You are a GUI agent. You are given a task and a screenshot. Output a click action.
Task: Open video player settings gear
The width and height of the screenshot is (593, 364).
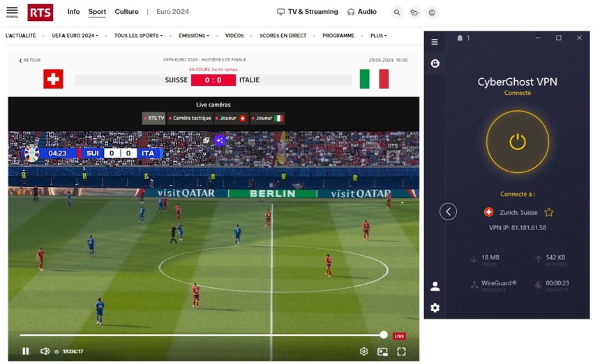point(363,351)
